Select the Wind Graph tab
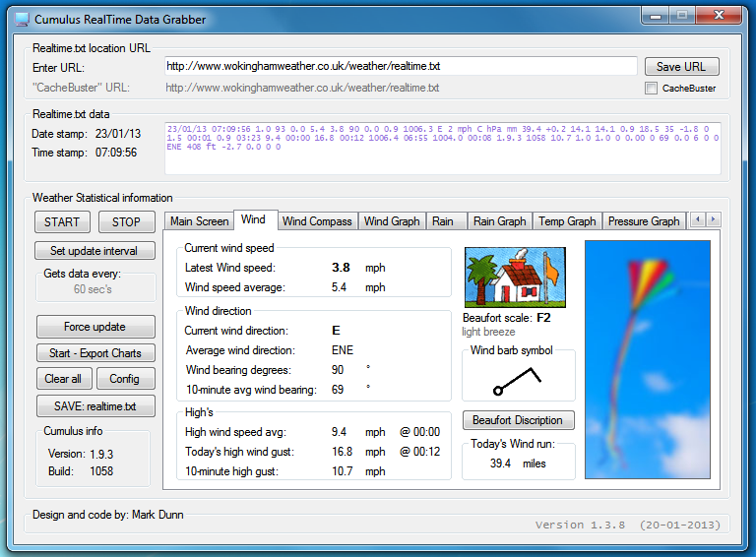This screenshot has width=756, height=557. (x=392, y=221)
